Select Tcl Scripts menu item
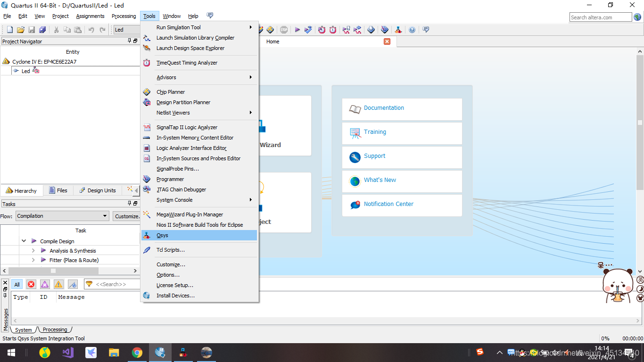644x362 pixels. [199, 250]
